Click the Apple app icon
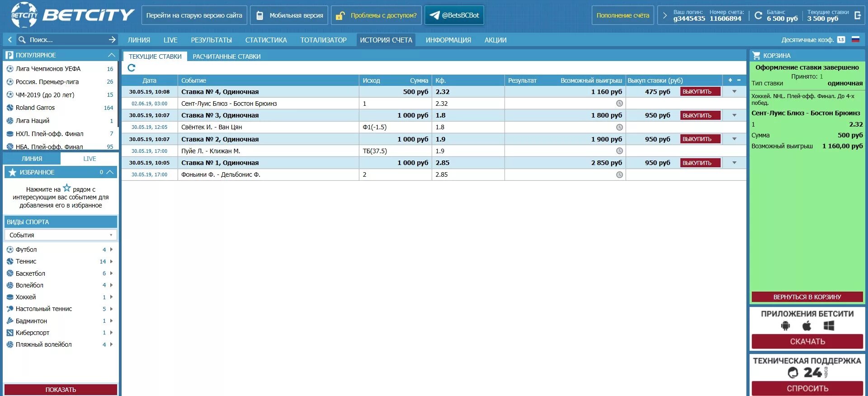Viewport: 868px width, 396px height. pos(807,325)
